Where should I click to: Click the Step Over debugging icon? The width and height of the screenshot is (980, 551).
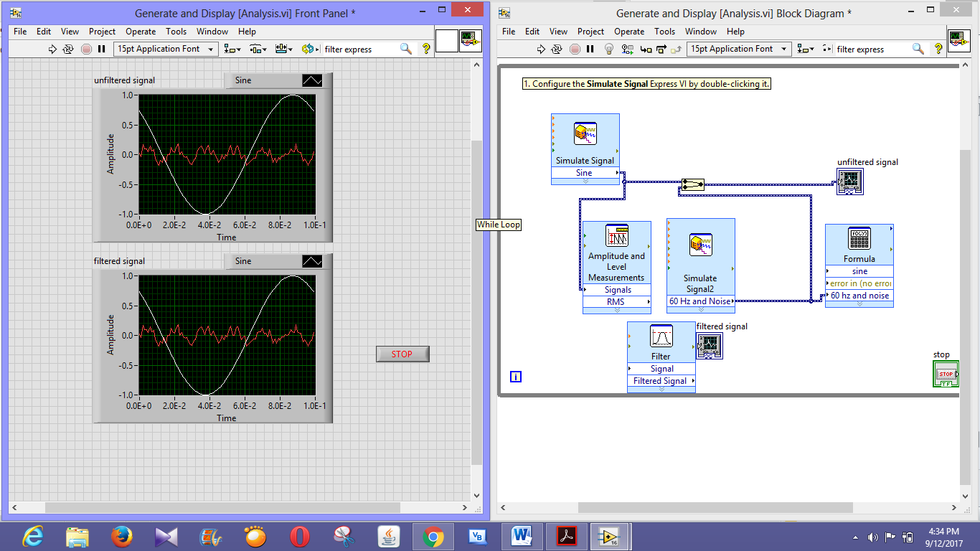pos(661,49)
